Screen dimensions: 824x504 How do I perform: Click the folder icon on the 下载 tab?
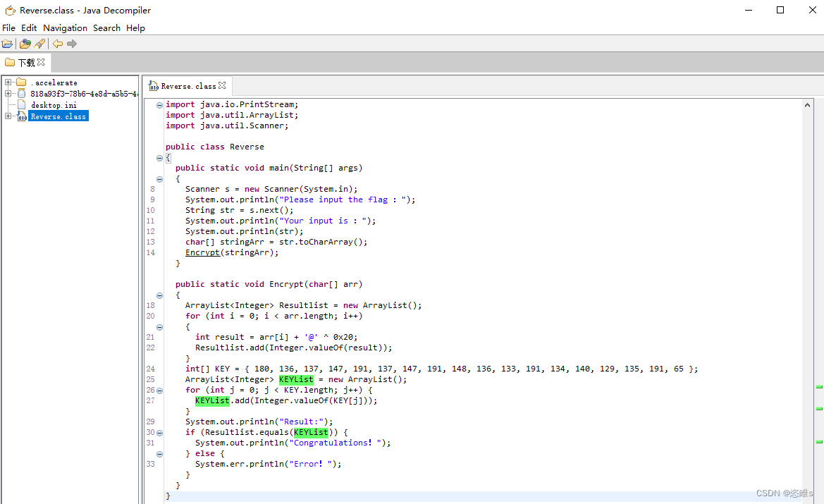pos(8,62)
